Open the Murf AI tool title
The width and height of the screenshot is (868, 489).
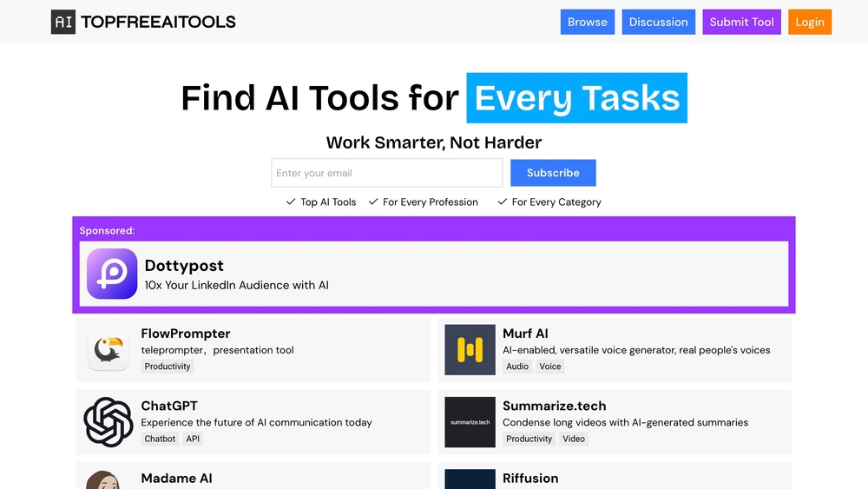coord(525,334)
